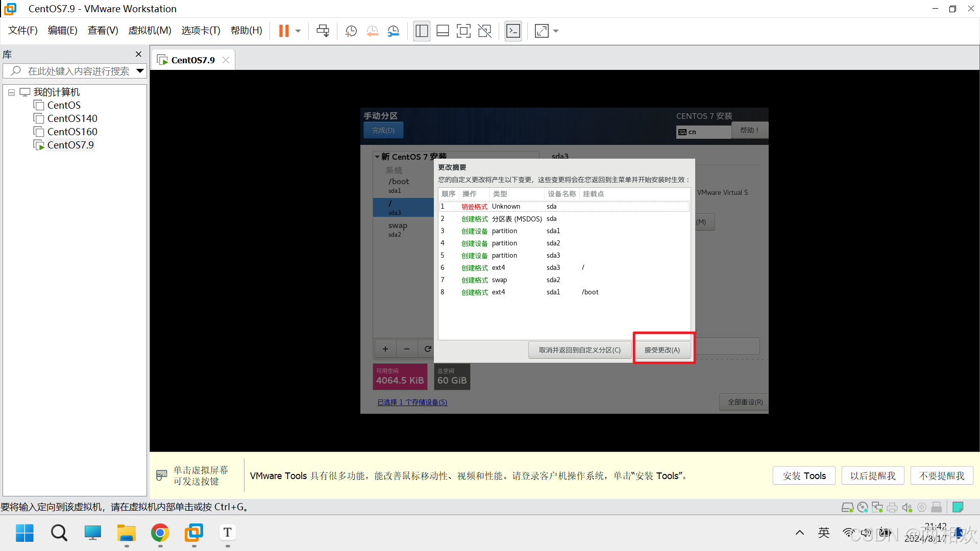
Task: Enter full screen mode icon
Action: tap(463, 31)
